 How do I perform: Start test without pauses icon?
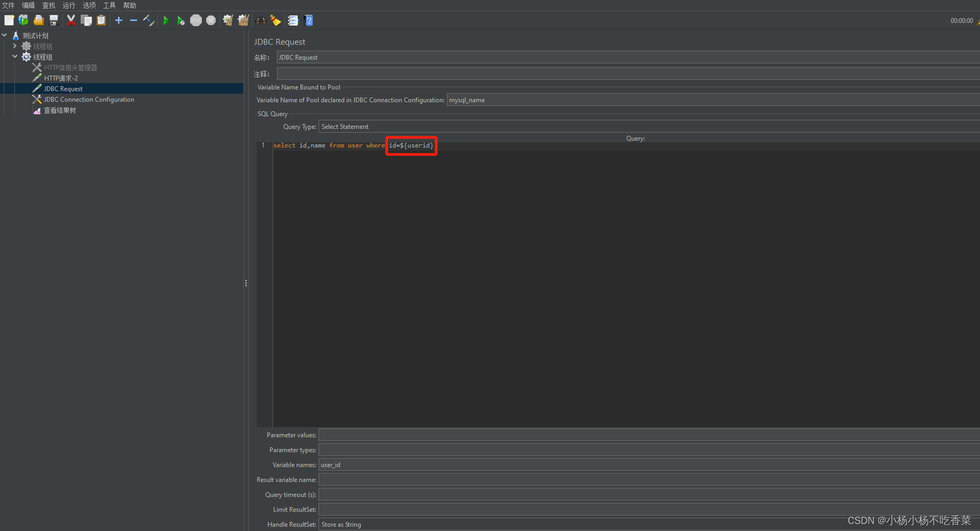coord(181,20)
